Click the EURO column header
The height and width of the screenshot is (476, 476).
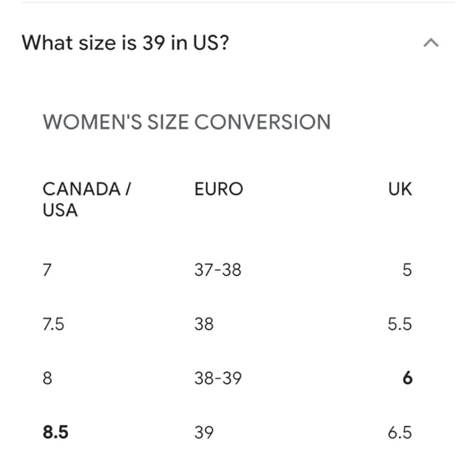[218, 189]
